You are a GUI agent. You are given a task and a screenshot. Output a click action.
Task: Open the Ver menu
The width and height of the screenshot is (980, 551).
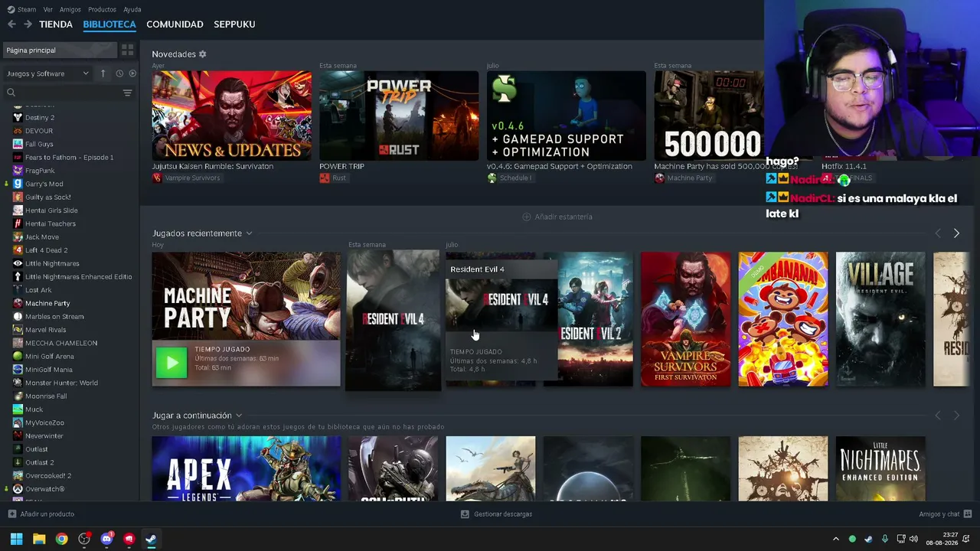pyautogui.click(x=48, y=9)
